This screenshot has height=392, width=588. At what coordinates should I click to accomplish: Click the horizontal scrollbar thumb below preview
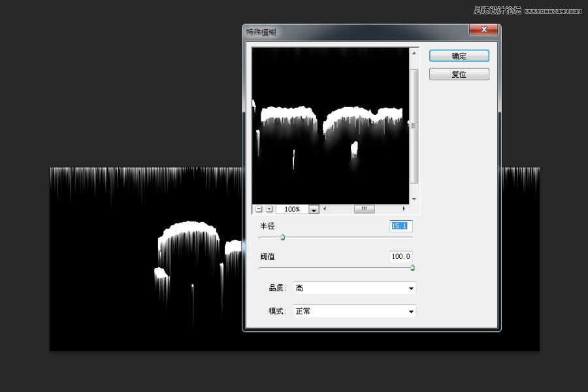tap(364, 209)
